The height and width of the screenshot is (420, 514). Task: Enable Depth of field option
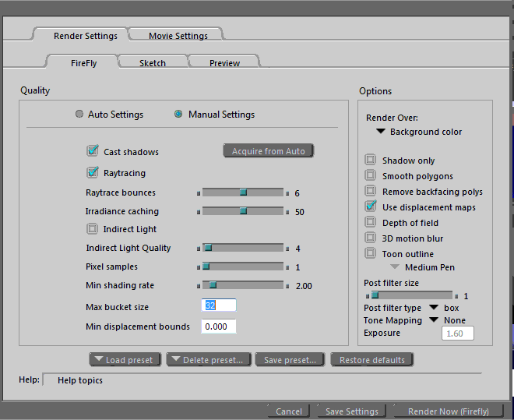[371, 223]
